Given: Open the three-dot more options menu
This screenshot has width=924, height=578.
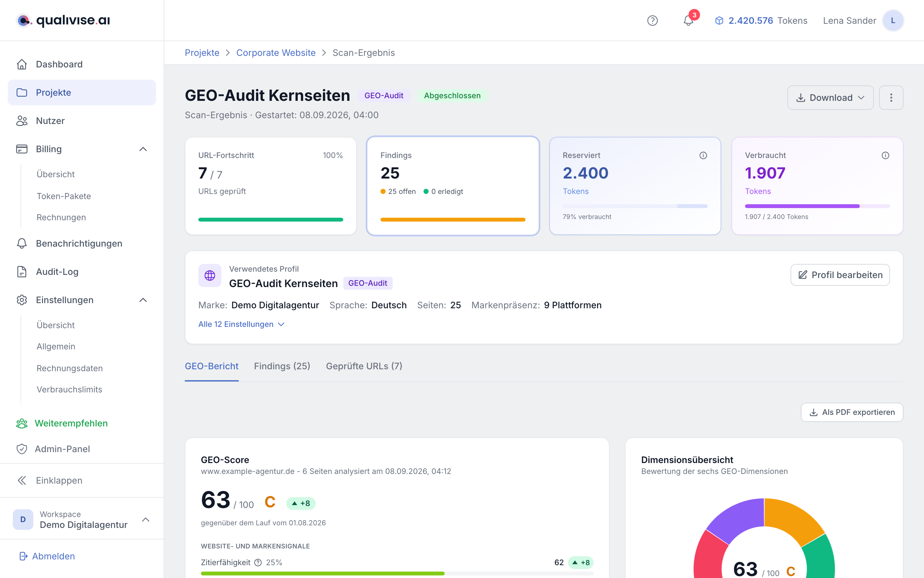Looking at the screenshot, I should (891, 98).
